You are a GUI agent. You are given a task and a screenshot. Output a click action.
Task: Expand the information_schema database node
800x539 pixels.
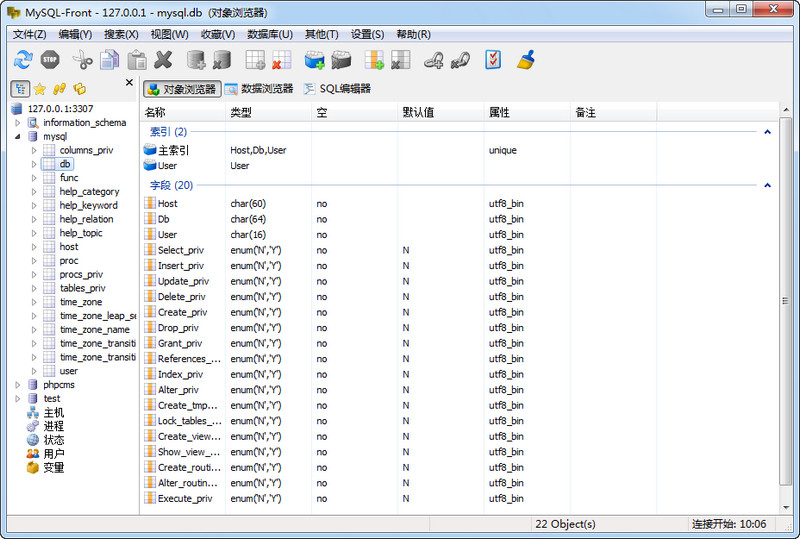17,122
